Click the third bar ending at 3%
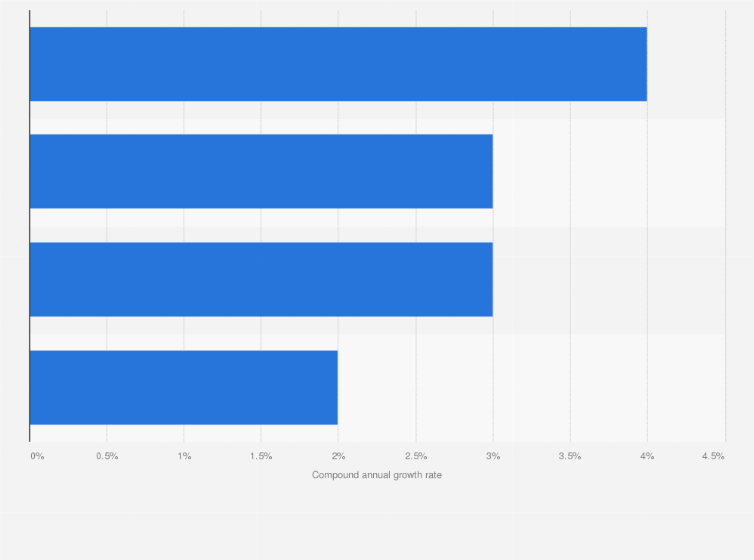The width and height of the screenshot is (754, 560). [261, 279]
